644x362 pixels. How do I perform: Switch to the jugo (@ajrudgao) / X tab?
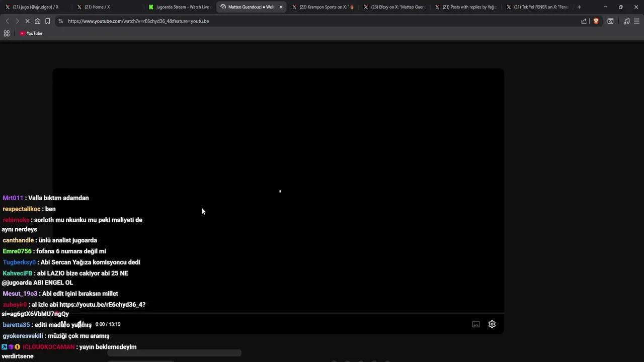[35, 7]
